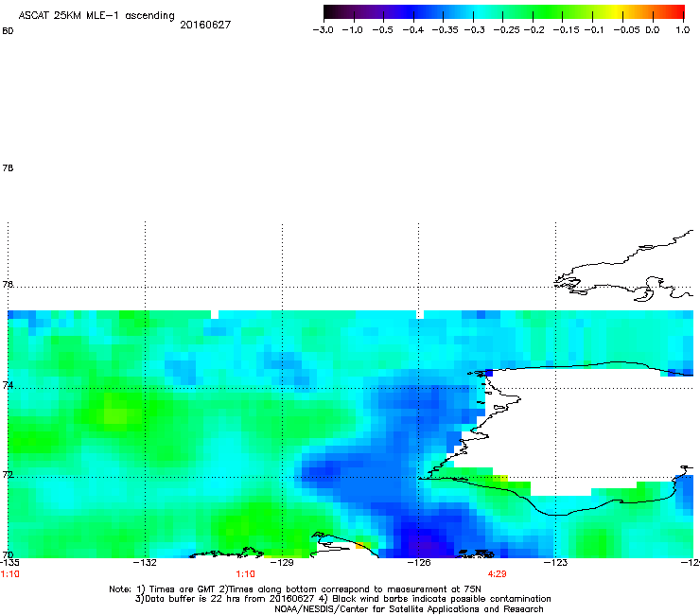The height and width of the screenshot is (615, 700).
Task: Click the latitude label 70
Action: (x=8, y=554)
